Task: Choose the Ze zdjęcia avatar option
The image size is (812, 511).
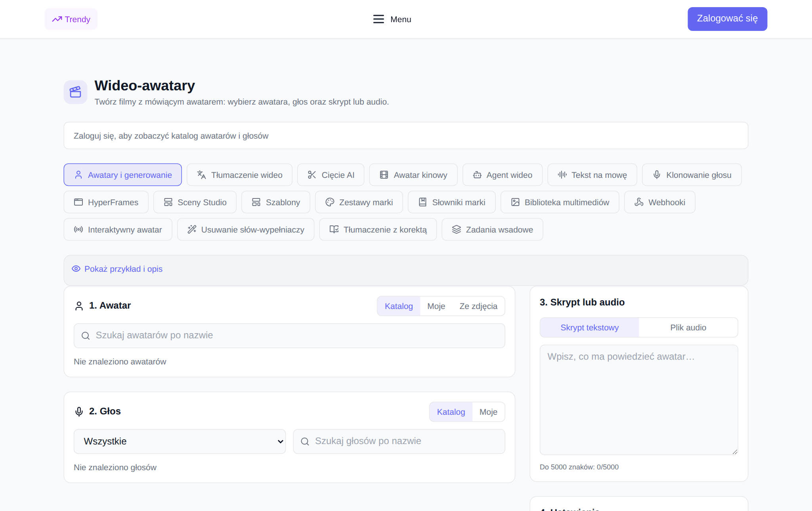Action: point(478,306)
